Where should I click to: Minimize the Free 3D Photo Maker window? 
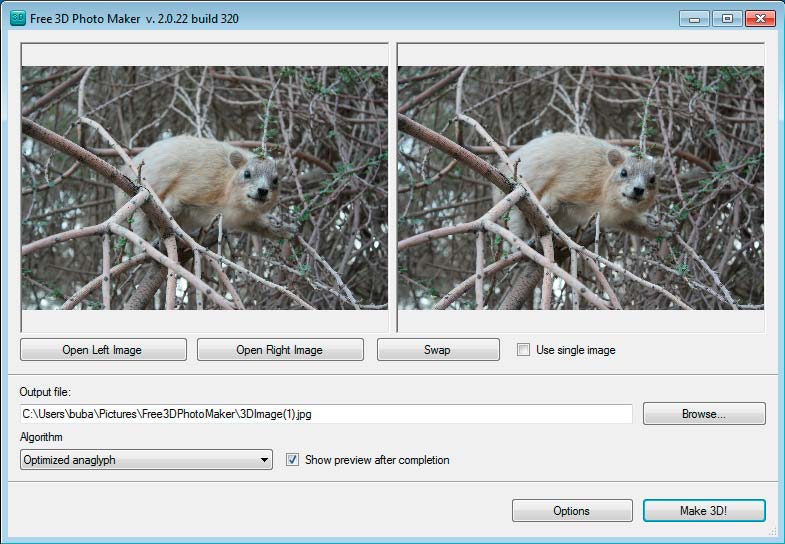click(694, 19)
